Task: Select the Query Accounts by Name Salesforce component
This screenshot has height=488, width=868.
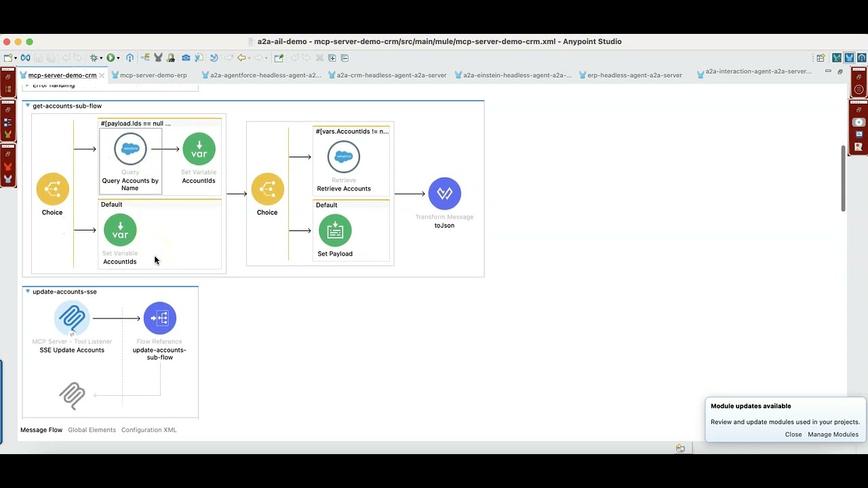Action: pos(130,149)
